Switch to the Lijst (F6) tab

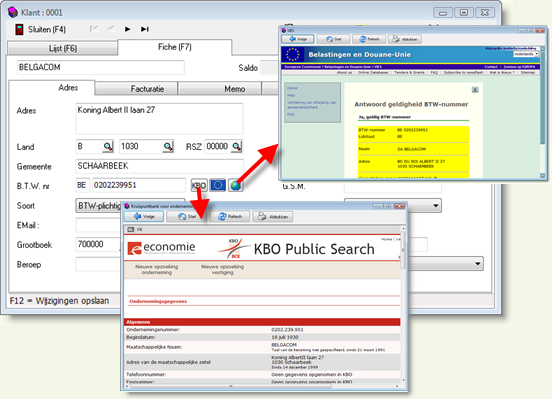click(63, 49)
